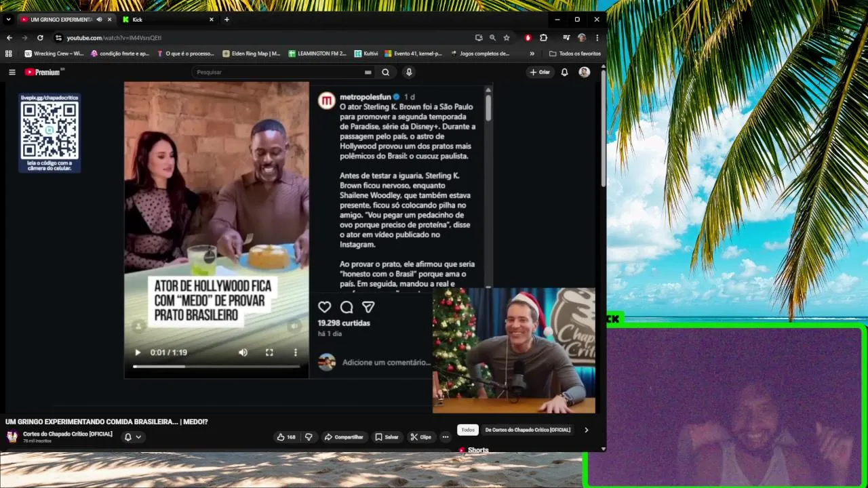This screenshot has width=868, height=488.
Task: Open the notification bell dropdown for channel
Action: click(x=133, y=437)
